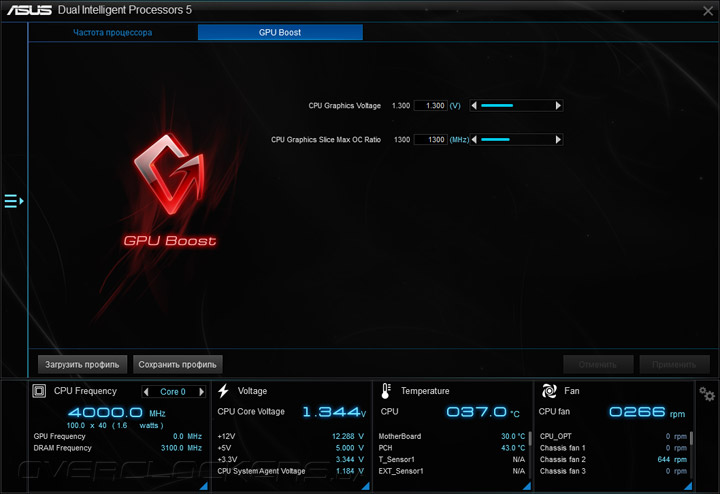The width and height of the screenshot is (720, 494).
Task: Click the MotherBoard temperature row
Action: (x=452, y=436)
